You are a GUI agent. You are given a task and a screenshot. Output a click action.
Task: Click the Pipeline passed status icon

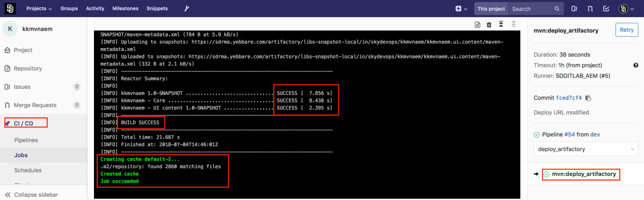click(x=536, y=134)
